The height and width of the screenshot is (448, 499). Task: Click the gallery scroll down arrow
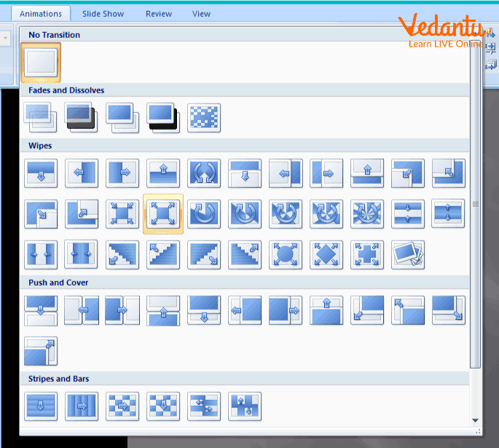[476, 420]
